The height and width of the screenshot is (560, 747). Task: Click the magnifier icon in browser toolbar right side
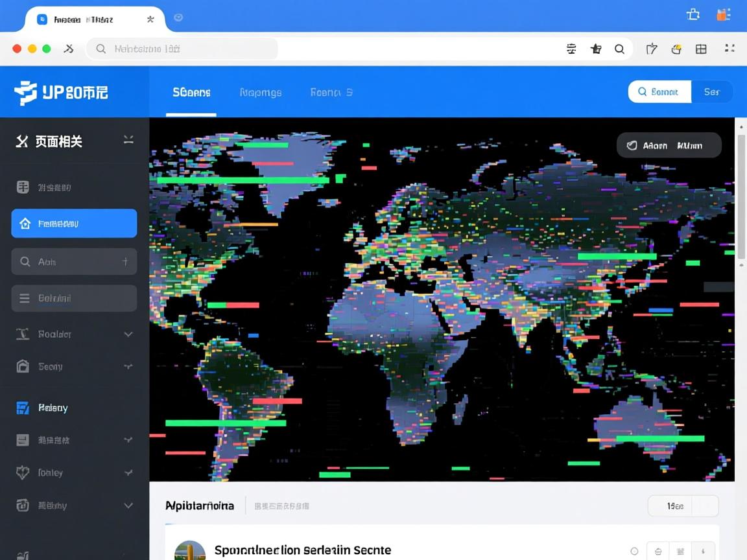[x=619, y=49]
